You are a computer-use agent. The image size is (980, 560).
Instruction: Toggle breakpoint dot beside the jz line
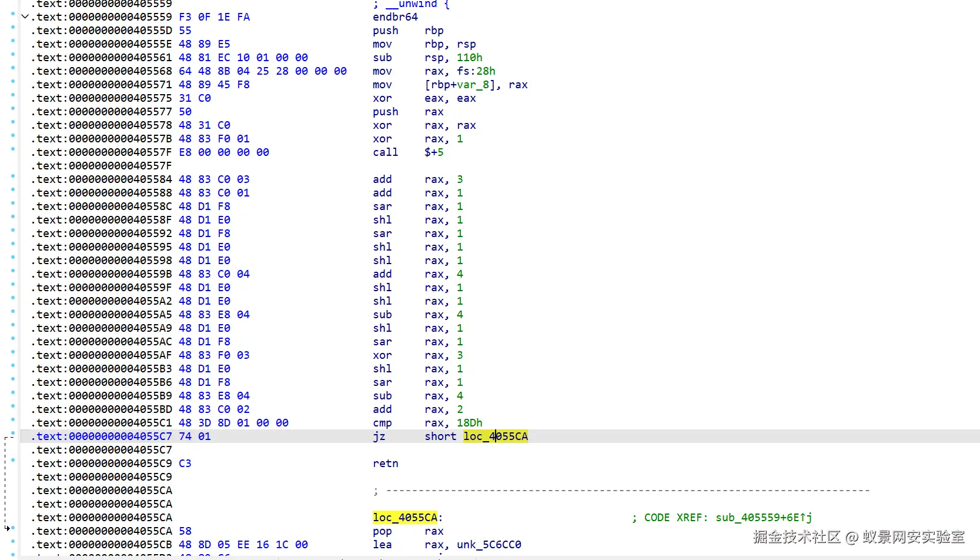coord(13,433)
